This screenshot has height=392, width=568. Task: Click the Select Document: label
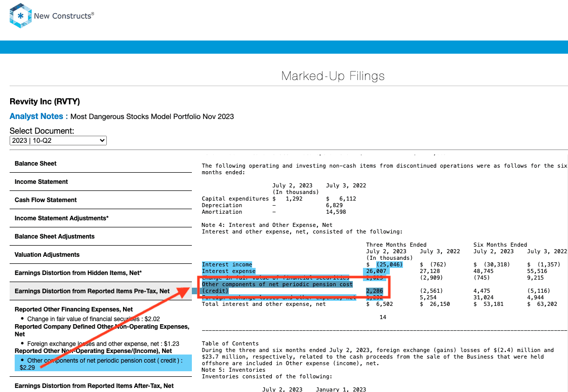pos(42,131)
